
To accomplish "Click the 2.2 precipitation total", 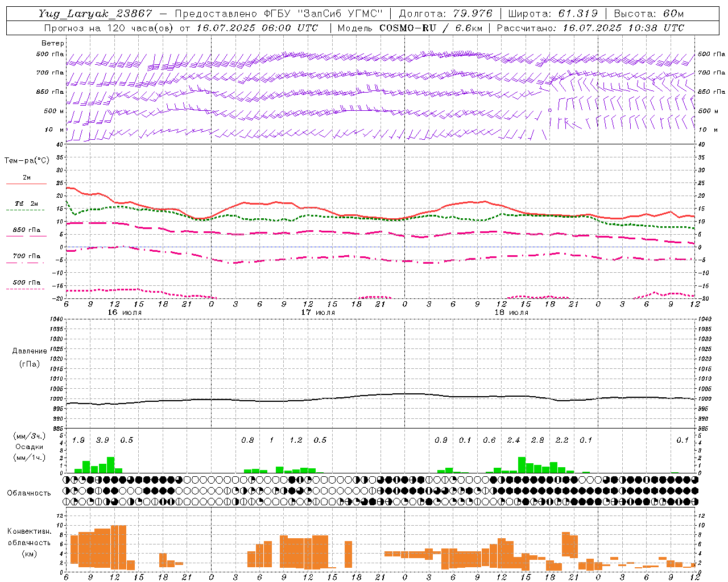I will [x=562, y=440].
